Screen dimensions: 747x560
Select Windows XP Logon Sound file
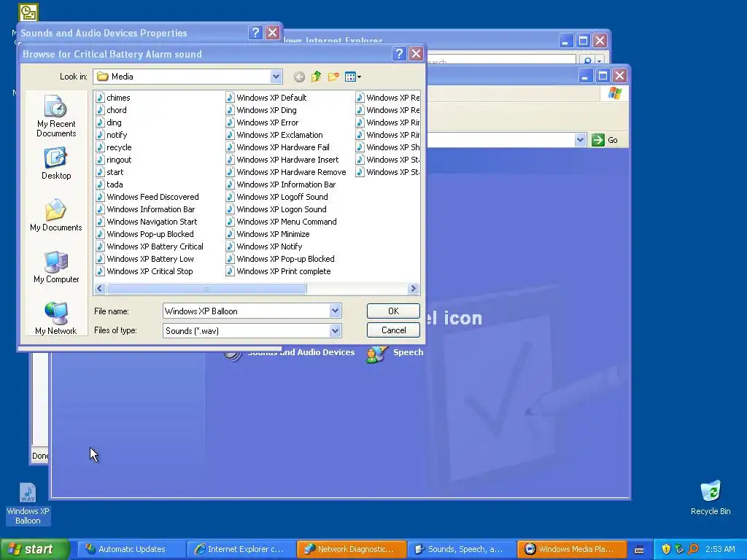[x=276, y=209]
